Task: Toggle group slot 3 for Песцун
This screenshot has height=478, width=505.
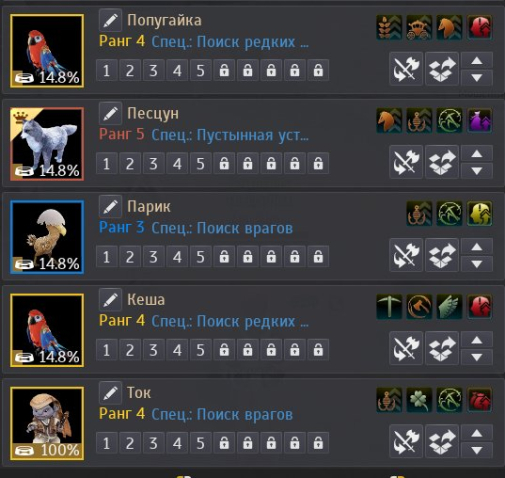Action: [x=154, y=163]
